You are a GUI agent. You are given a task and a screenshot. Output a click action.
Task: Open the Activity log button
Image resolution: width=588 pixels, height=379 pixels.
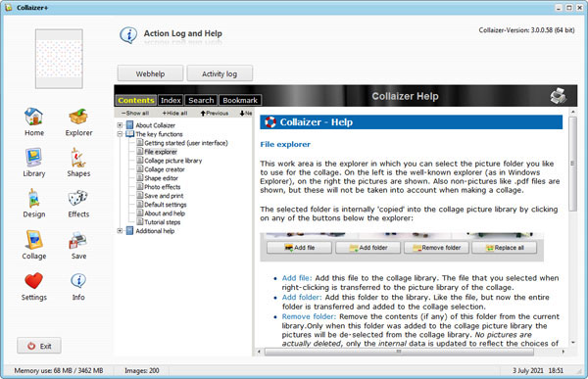point(220,73)
